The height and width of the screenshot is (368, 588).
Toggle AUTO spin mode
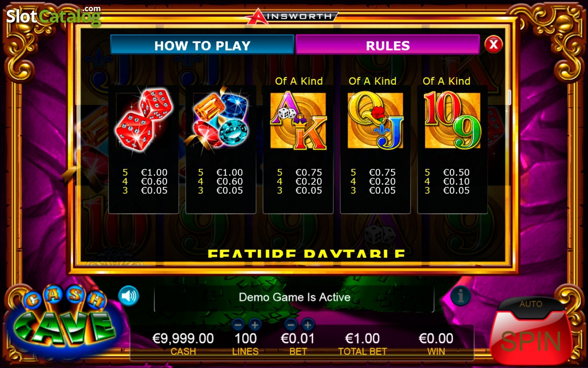pos(531,304)
